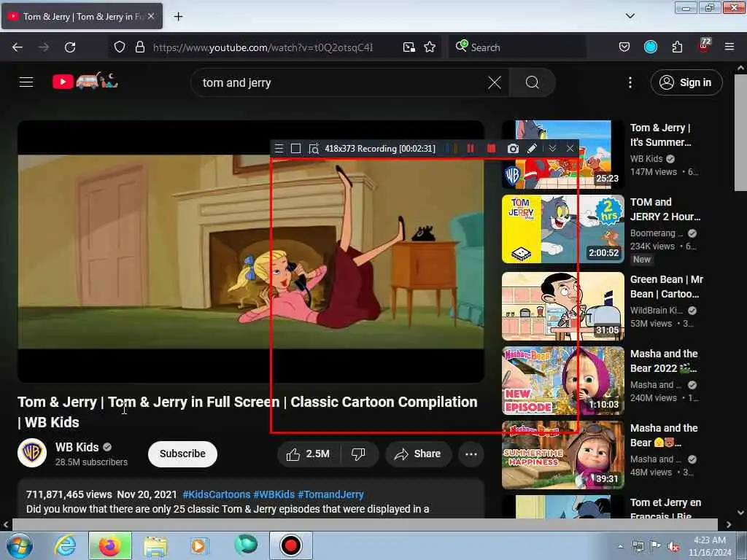Go to YouTube home via logo
The height and width of the screenshot is (560, 747).
(x=85, y=82)
